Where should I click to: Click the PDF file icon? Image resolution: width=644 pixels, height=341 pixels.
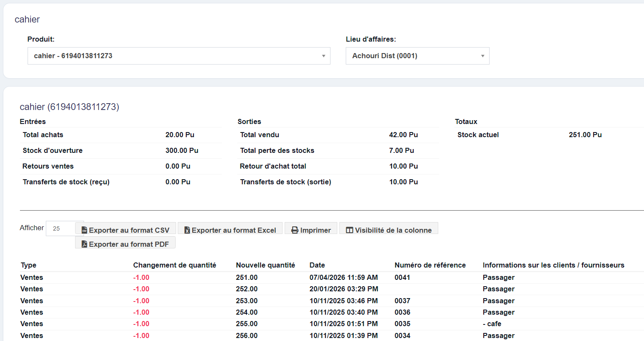click(84, 244)
